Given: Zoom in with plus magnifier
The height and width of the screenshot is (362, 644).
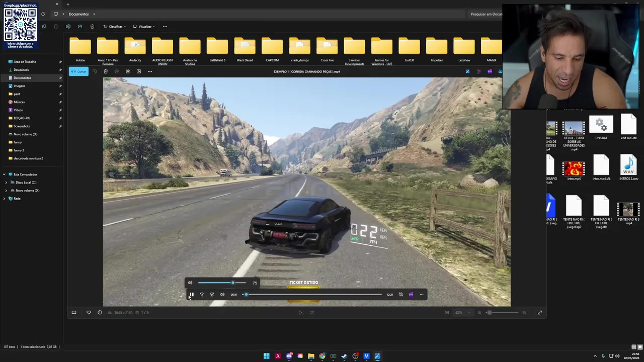Looking at the screenshot, I should 524,313.
